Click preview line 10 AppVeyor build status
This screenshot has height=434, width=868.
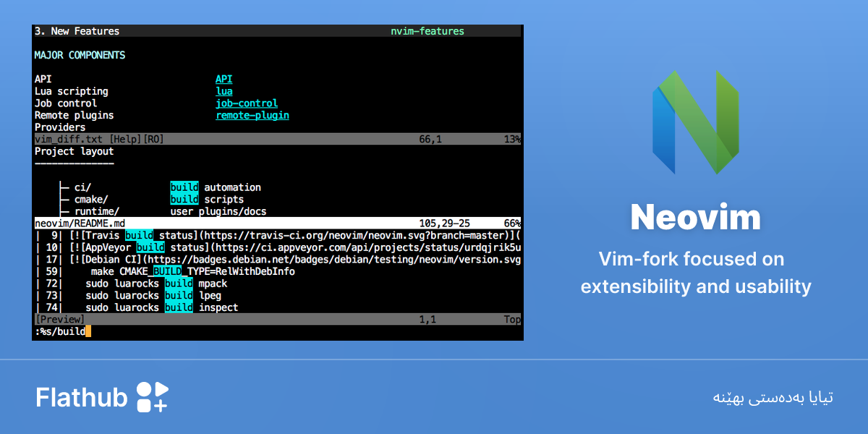(277, 247)
